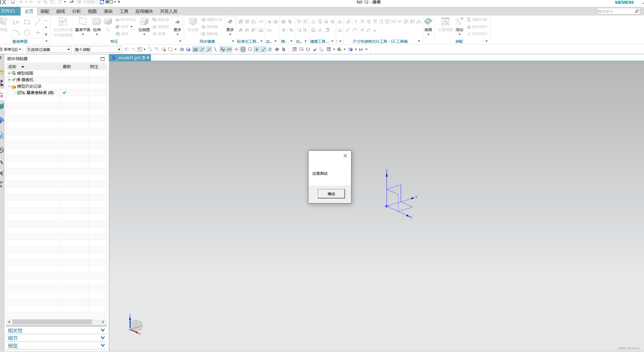Select the circle sketch tool icon

point(27,33)
